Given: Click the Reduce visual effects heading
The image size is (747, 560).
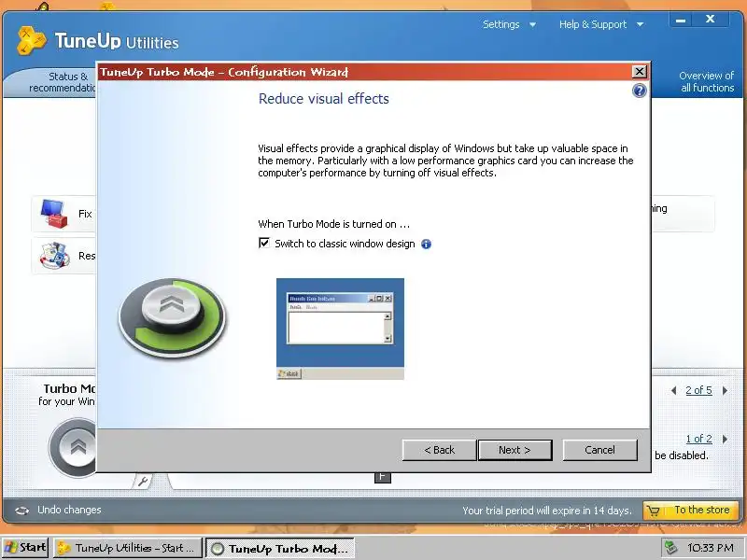Looking at the screenshot, I should 323,99.
